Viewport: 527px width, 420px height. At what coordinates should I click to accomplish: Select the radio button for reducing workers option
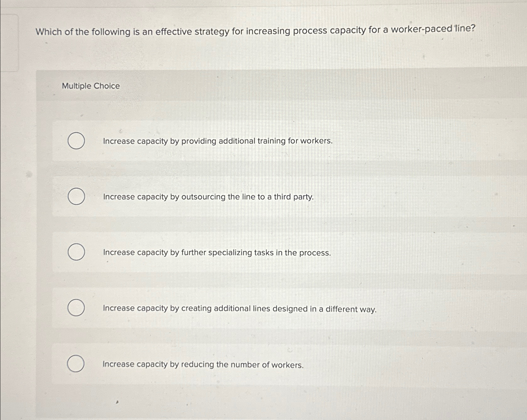[x=76, y=364]
